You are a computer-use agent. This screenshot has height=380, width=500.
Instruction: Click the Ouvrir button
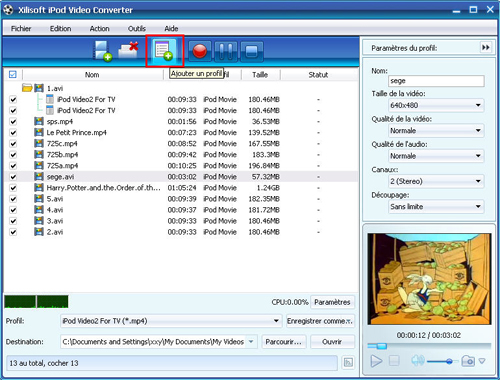pyautogui.click(x=332, y=342)
